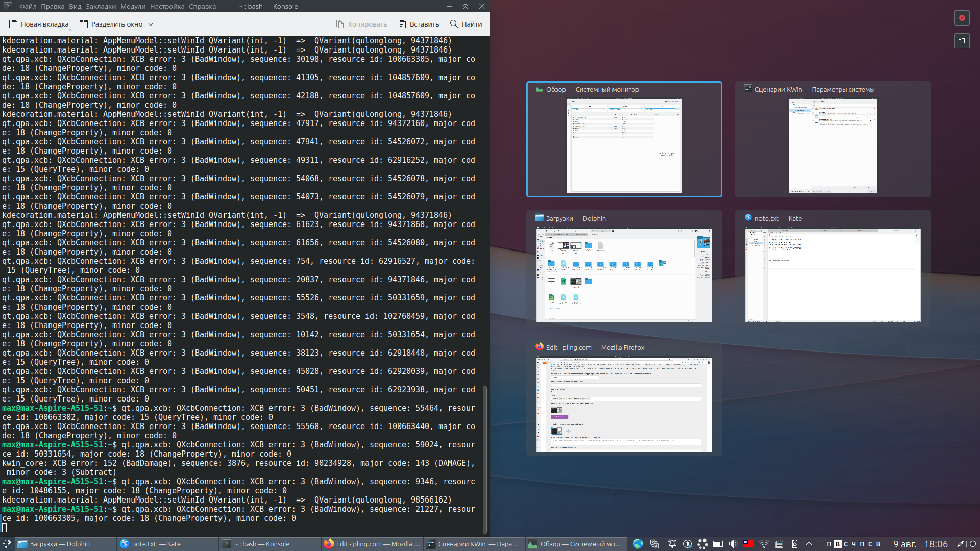Click the New Tab icon in Konsole
The image size is (980, 551).
click(x=13, y=24)
